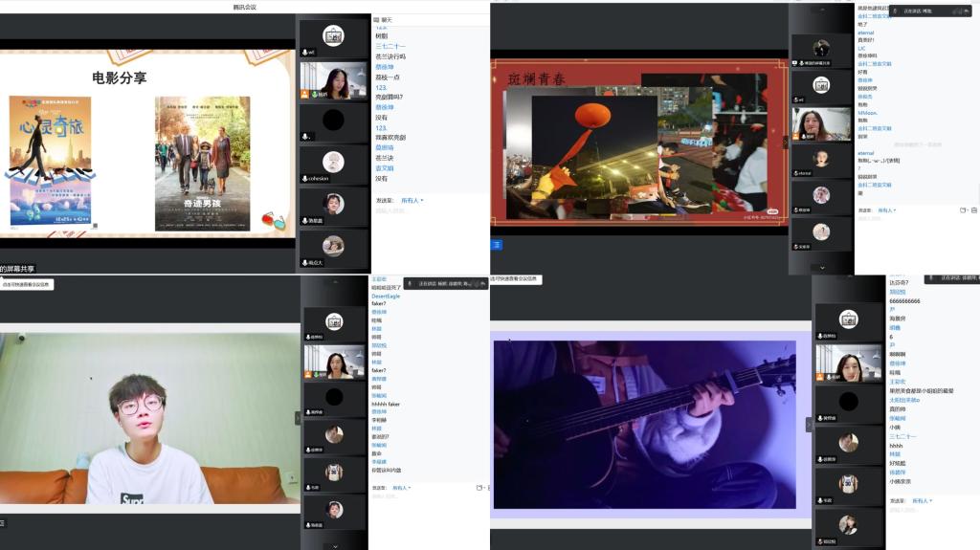
Task: Click the wt participant tile in the movie-sharing meeting
Action: point(333,38)
